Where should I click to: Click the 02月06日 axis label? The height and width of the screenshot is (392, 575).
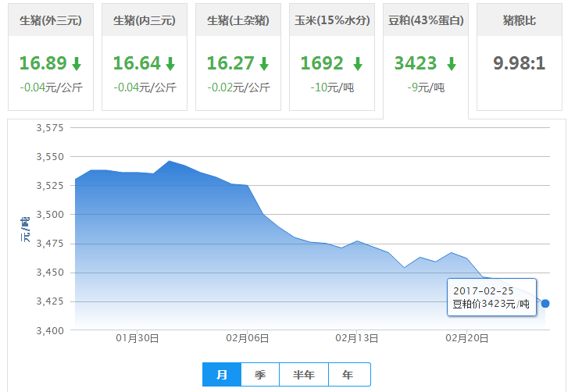(247, 338)
